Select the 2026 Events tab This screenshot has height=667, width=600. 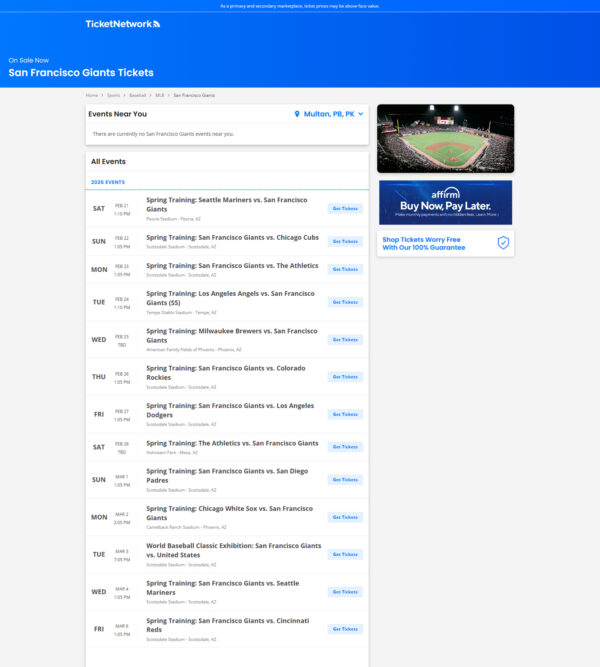108,182
